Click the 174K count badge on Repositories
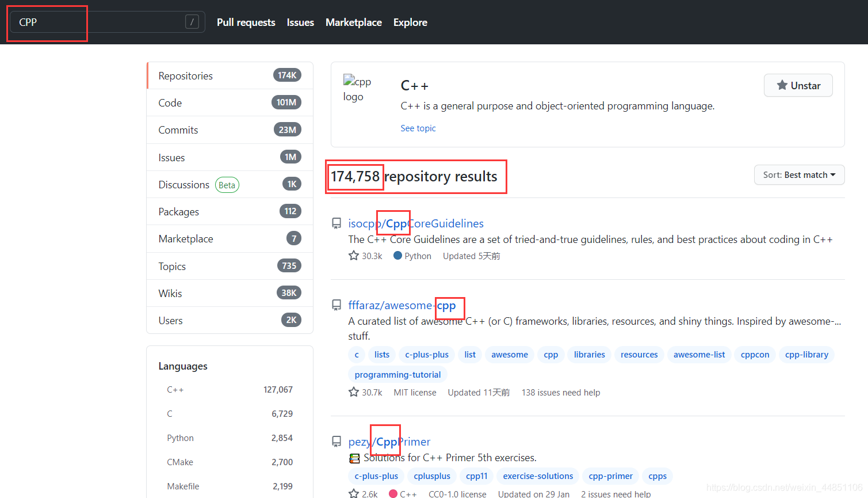 pyautogui.click(x=287, y=75)
